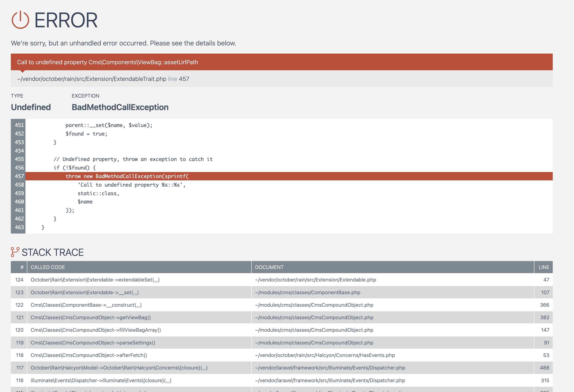574x392 pixels.
Task: Click the LINE column header
Action: click(544, 267)
